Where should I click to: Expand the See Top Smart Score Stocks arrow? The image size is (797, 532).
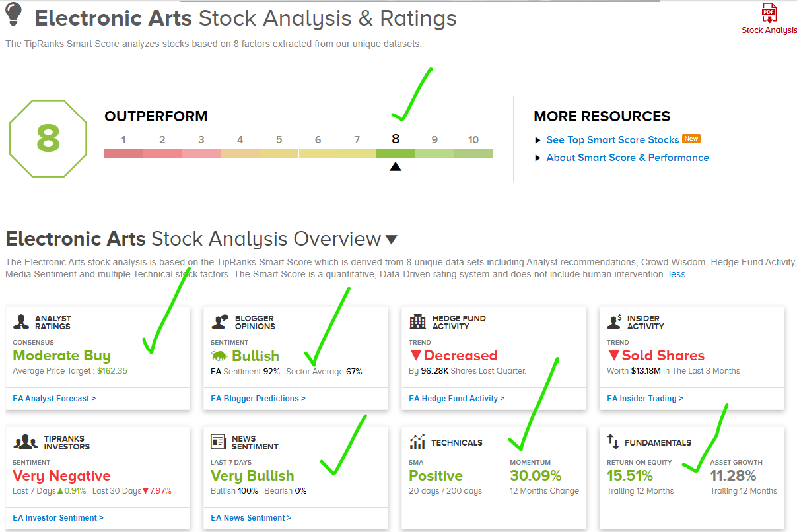[537, 140]
